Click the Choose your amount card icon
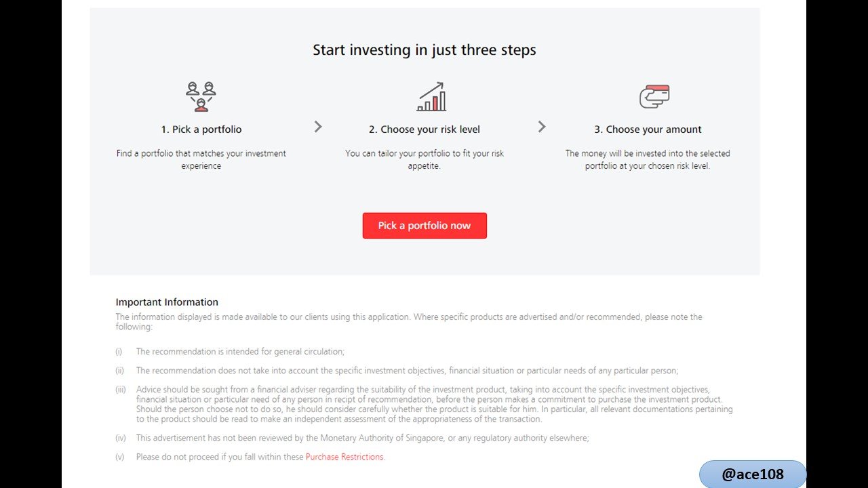 [654, 96]
